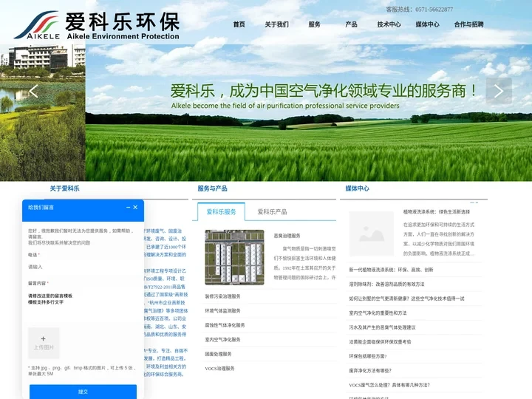Open the aerial facility service thumbnail
The image size is (532, 399).
234,257
